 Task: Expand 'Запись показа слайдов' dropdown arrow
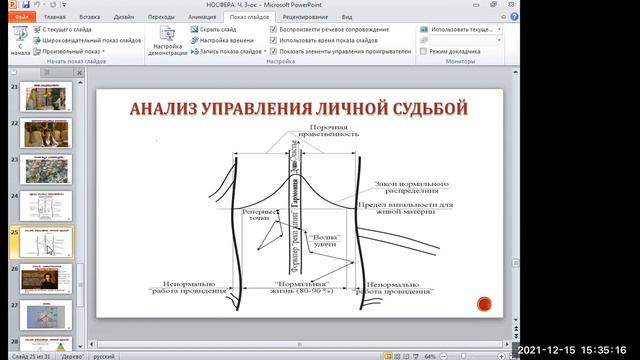coord(265,51)
